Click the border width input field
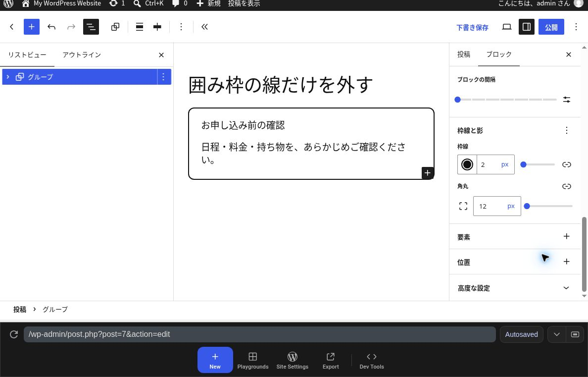The width and height of the screenshot is (588, 377). point(487,164)
